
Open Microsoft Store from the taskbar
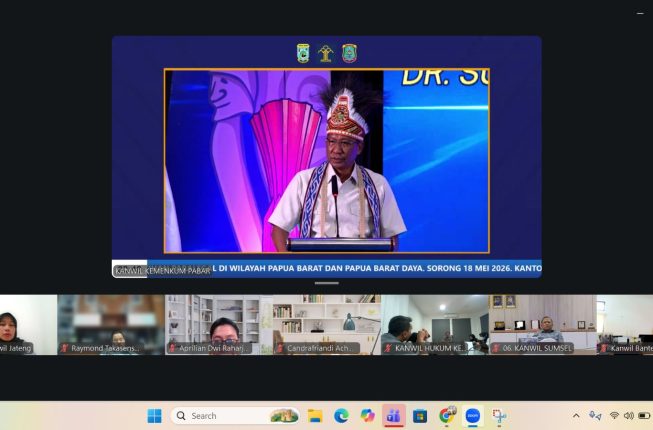point(420,415)
